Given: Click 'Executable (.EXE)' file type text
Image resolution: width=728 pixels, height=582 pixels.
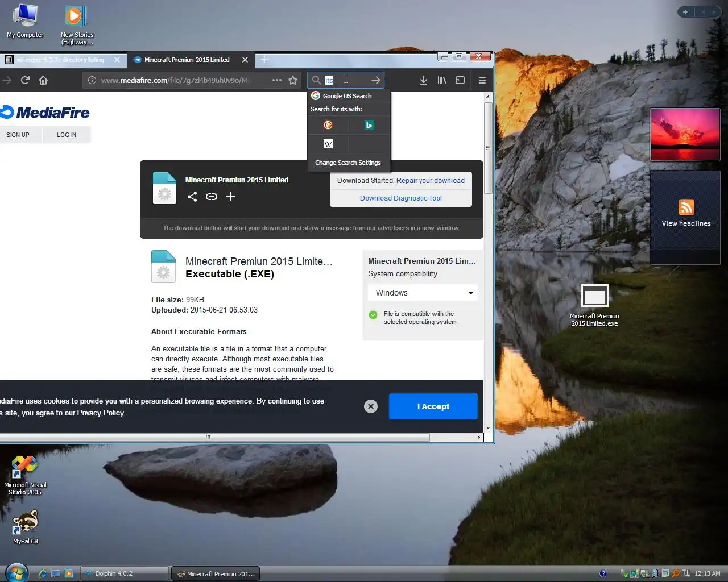Looking at the screenshot, I should [230, 274].
